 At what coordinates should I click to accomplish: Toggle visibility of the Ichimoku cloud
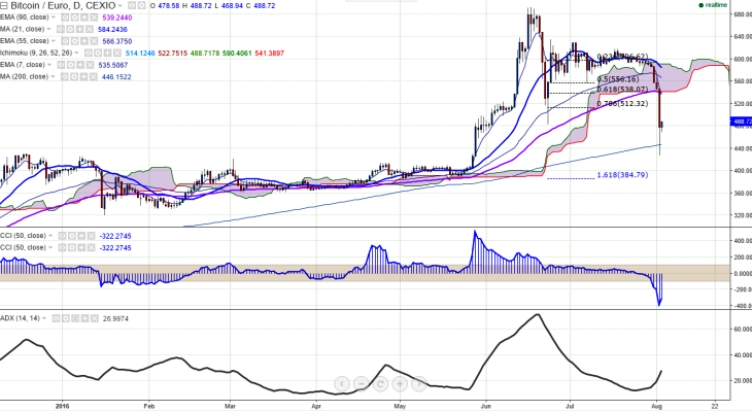coord(86,54)
